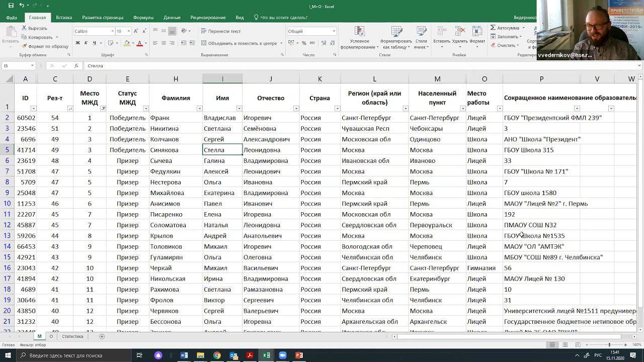This screenshot has width=644, height=362.
Task: Copy selection with Копировать
Action: coord(37,37)
